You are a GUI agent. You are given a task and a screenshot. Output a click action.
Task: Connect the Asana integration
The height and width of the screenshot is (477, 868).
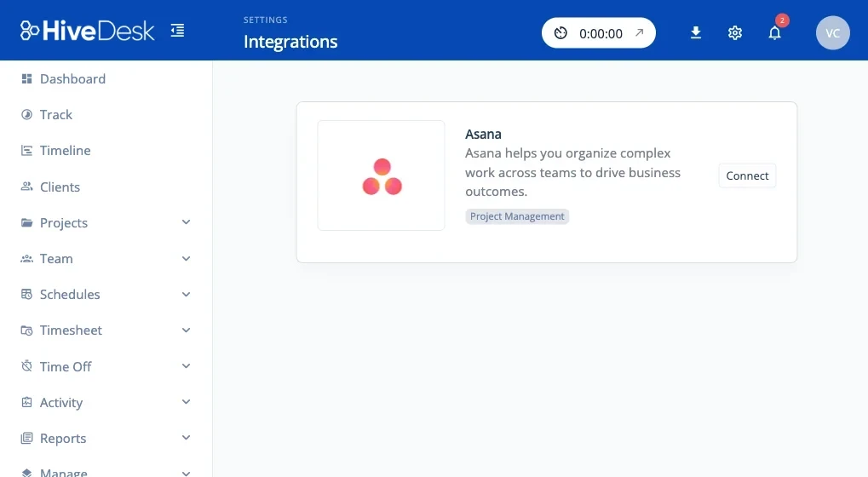747,175
